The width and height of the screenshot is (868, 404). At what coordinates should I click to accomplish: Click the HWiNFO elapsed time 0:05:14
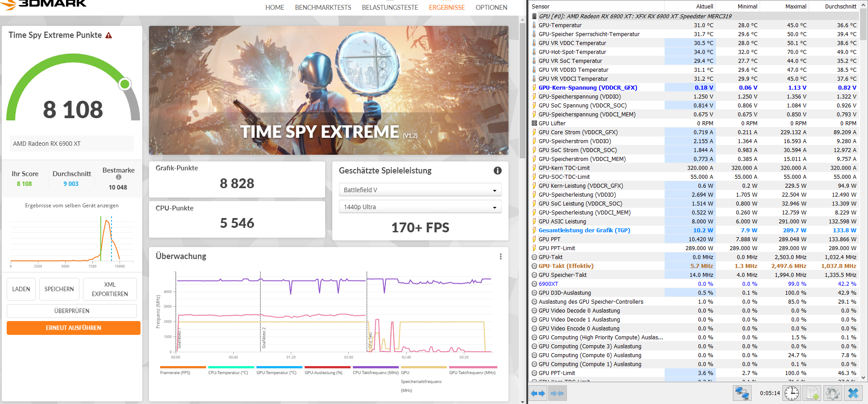coord(770,393)
